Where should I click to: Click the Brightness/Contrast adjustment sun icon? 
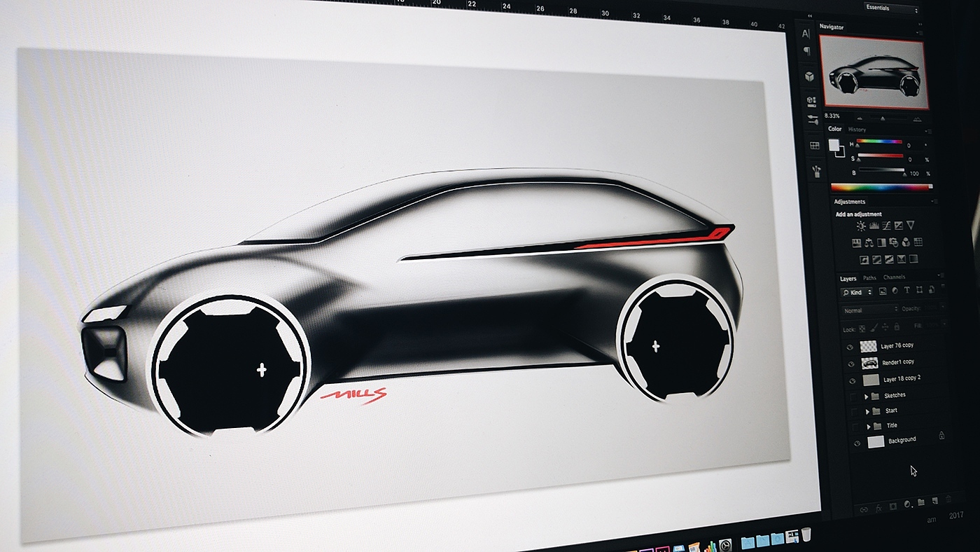click(860, 226)
